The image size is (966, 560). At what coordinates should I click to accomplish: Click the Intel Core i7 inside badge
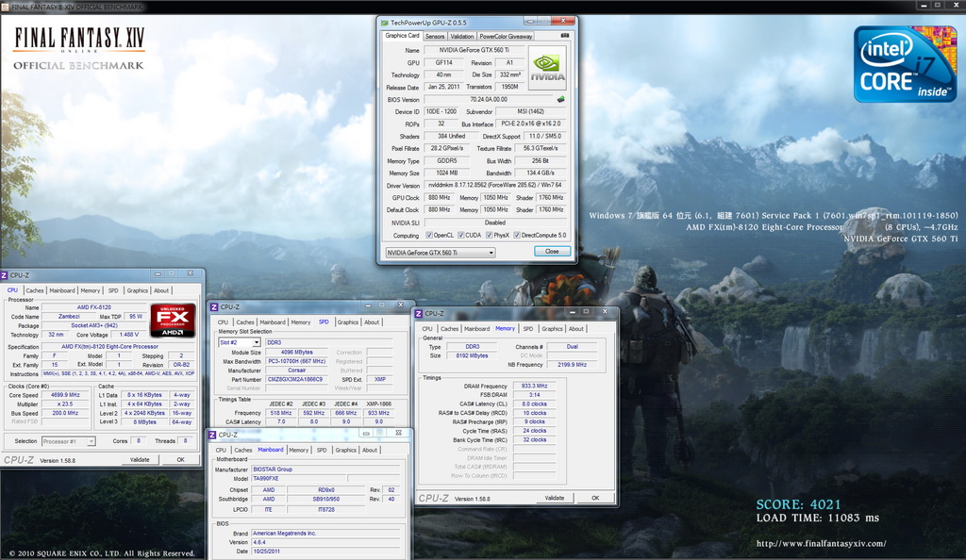coord(905,64)
